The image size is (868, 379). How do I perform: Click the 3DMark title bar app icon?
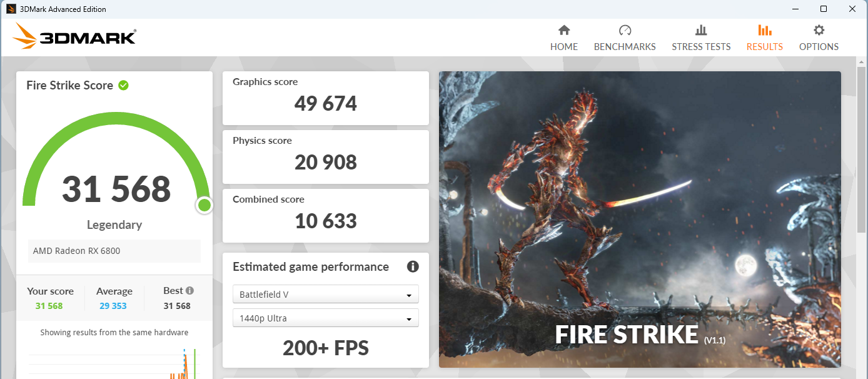click(11, 9)
